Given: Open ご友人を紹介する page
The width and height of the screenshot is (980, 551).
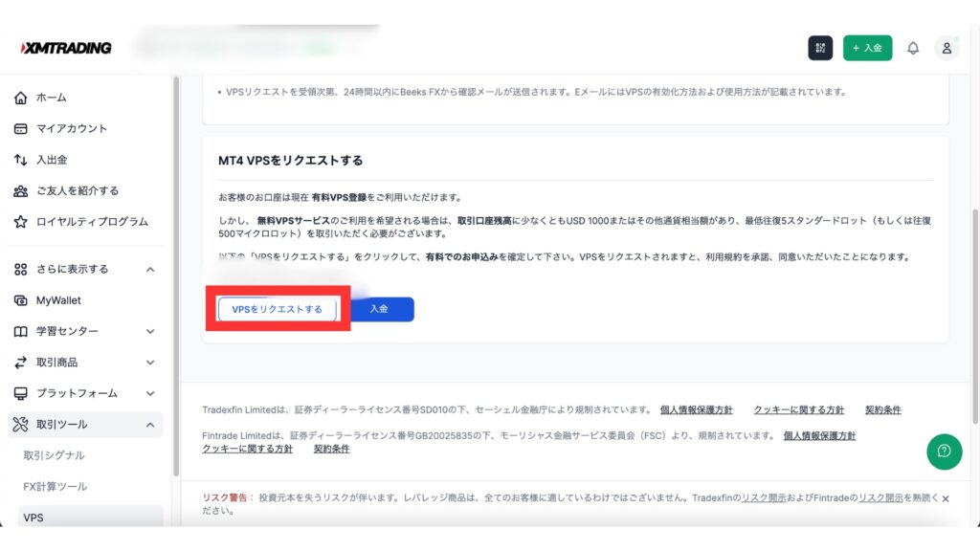Looking at the screenshot, I should click(78, 190).
